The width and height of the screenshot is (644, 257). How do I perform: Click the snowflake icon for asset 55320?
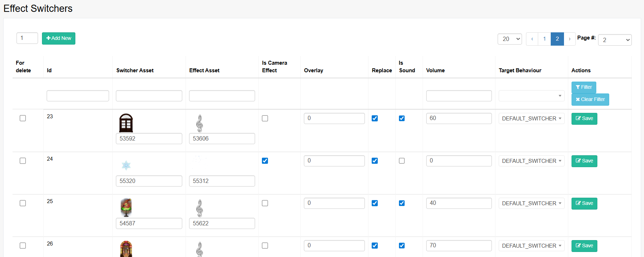pyautogui.click(x=126, y=165)
